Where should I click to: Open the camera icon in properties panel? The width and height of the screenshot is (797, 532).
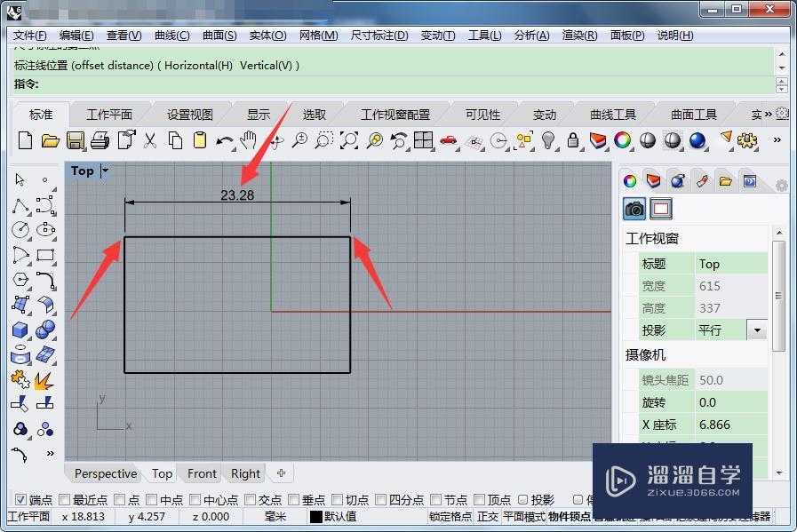(633, 209)
